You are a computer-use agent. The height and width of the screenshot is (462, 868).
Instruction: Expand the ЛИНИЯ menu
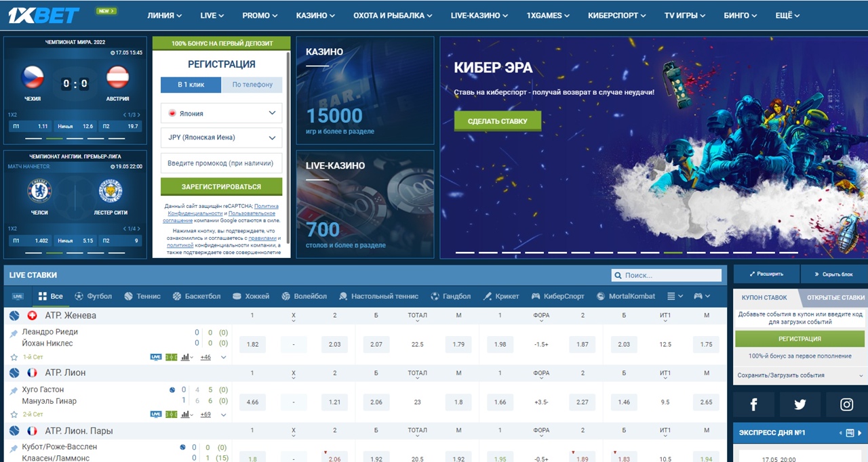coord(165,15)
